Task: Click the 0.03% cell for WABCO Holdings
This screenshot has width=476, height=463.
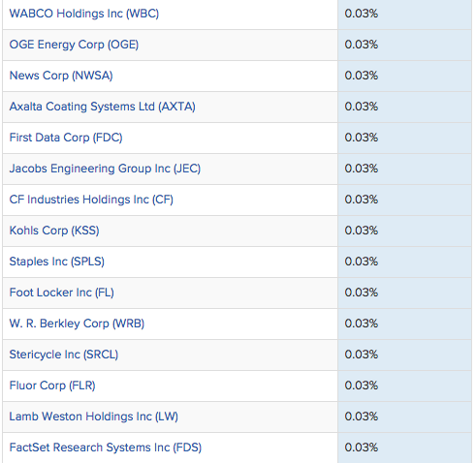Action: click(362, 14)
